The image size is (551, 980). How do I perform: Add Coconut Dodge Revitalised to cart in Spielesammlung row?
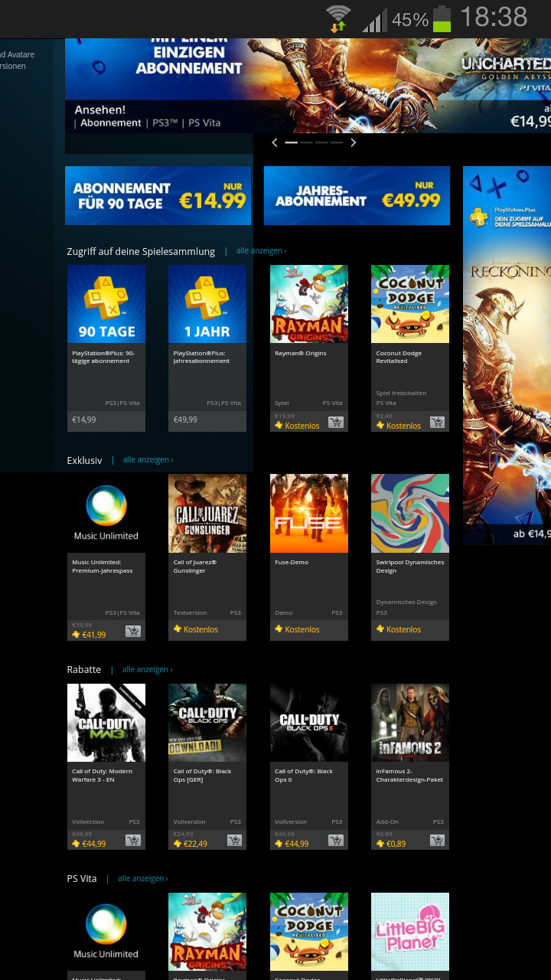pos(437,422)
